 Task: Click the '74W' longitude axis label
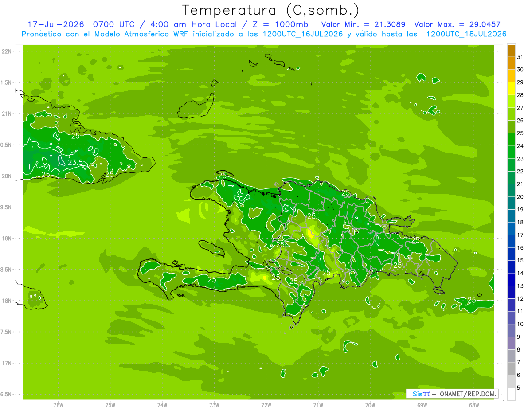pos(162,405)
